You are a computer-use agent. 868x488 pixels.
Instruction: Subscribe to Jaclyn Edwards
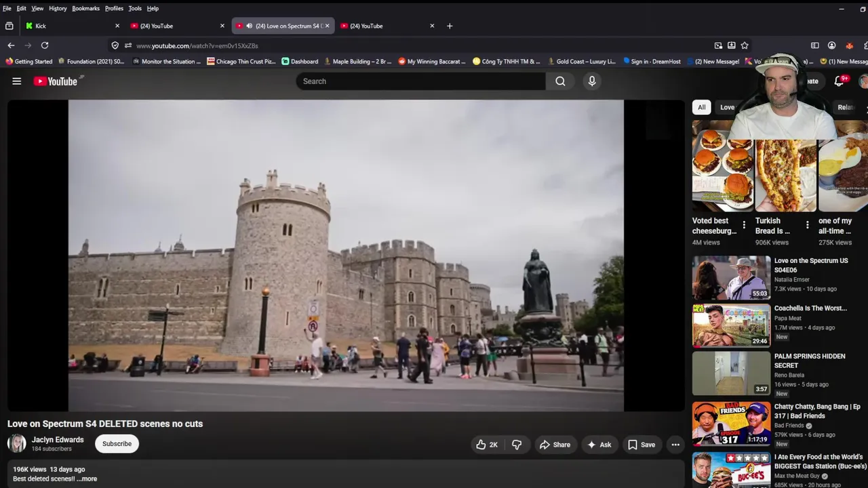[117, 444]
